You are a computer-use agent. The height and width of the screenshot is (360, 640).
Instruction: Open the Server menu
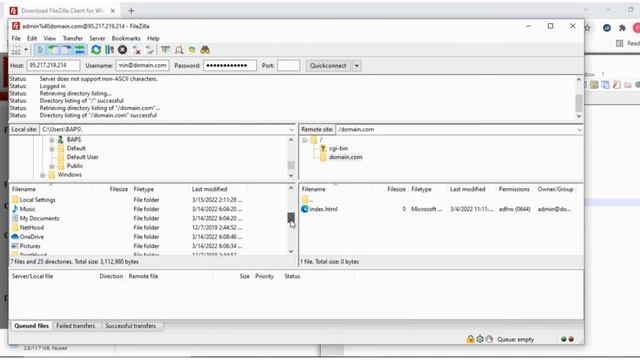[x=97, y=38]
